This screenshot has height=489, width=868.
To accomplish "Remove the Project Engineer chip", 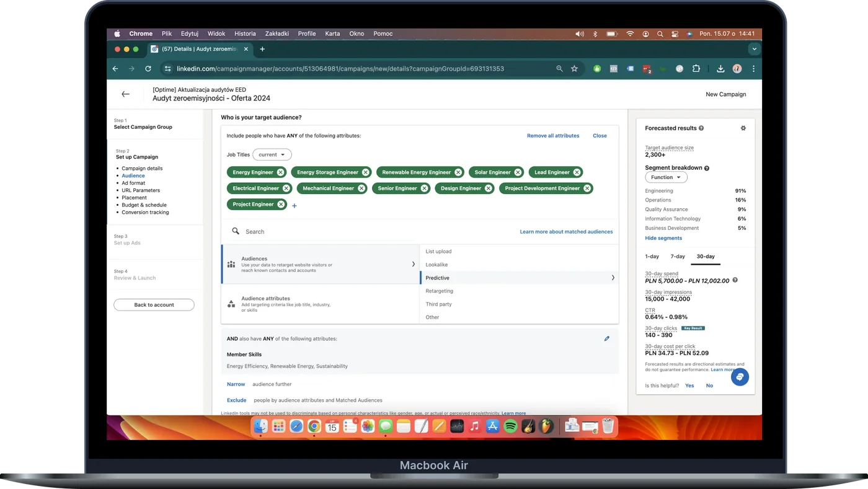I will (280, 205).
